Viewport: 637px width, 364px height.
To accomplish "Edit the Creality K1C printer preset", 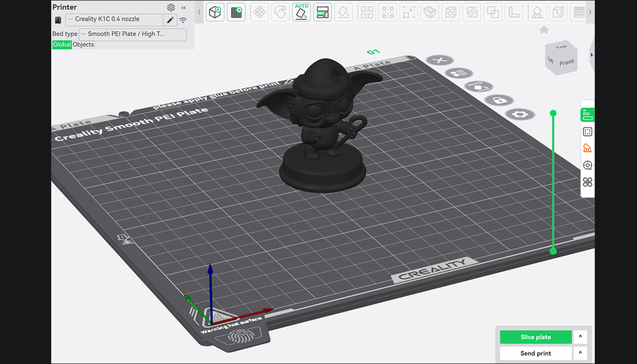I will coord(170,20).
